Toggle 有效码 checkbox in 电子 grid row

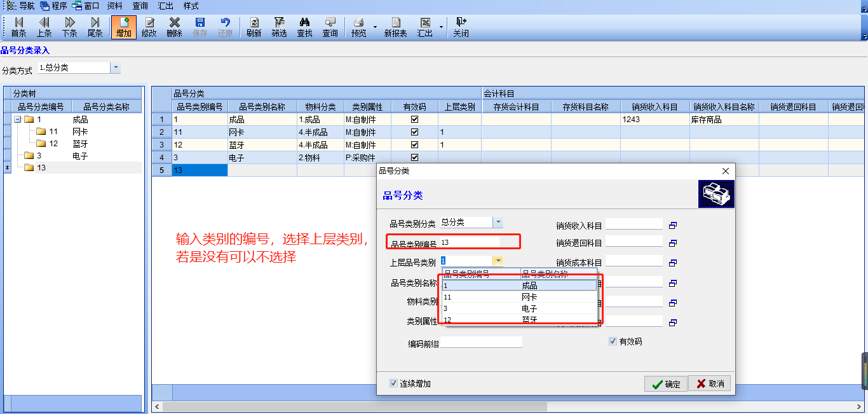pyautogui.click(x=414, y=158)
